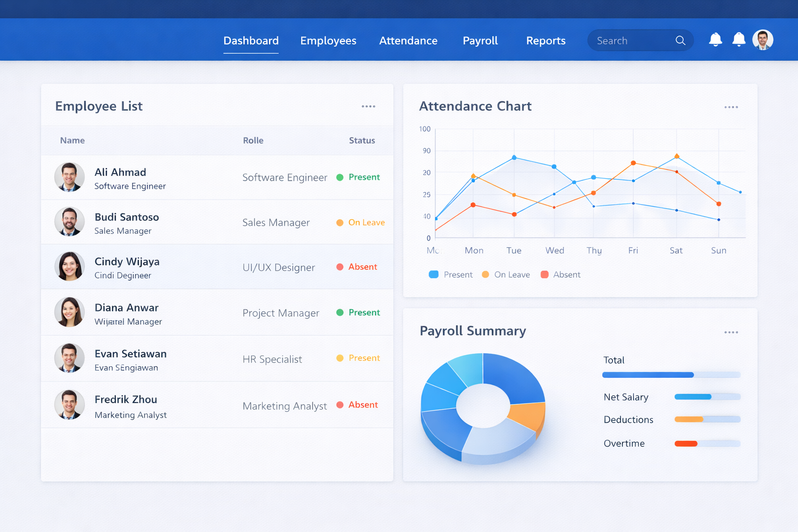Click the search magnifier icon
798x532 pixels.
pyautogui.click(x=680, y=41)
